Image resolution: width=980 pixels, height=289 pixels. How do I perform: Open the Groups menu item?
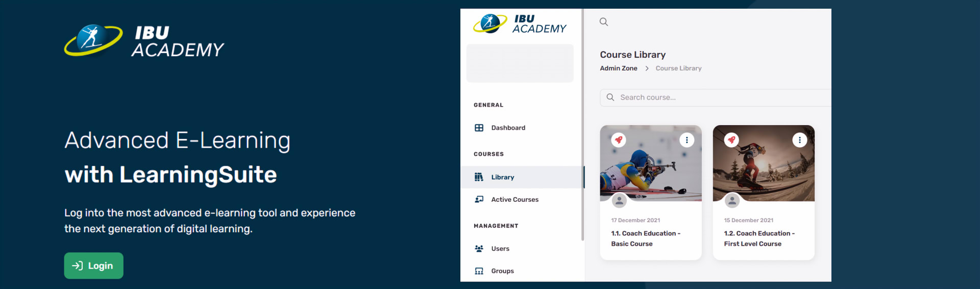point(502,271)
